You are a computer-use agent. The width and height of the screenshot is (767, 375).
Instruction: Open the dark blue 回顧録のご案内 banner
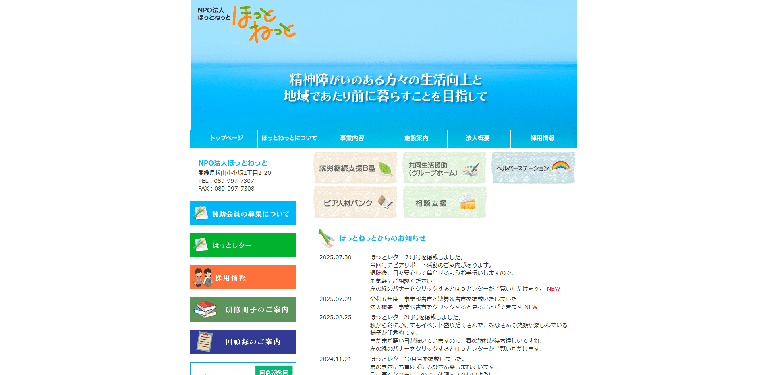(243, 342)
